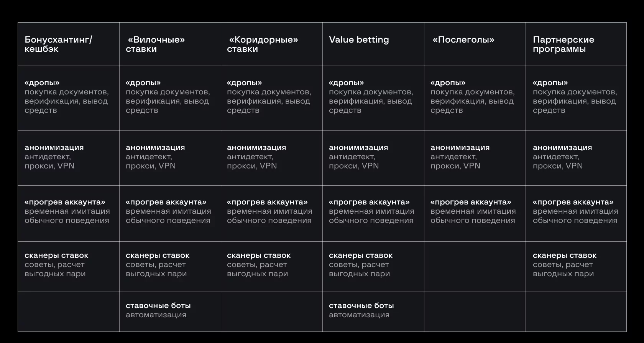Click «прогрев аккаунта» under Партнерские программы
The height and width of the screenshot is (343, 644).
pyautogui.click(x=575, y=211)
